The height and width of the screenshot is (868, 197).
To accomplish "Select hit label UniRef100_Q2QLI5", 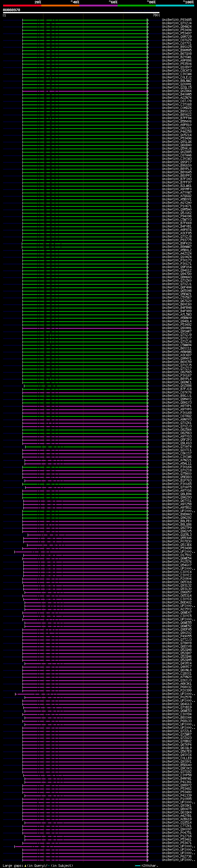I will [177, 88].
